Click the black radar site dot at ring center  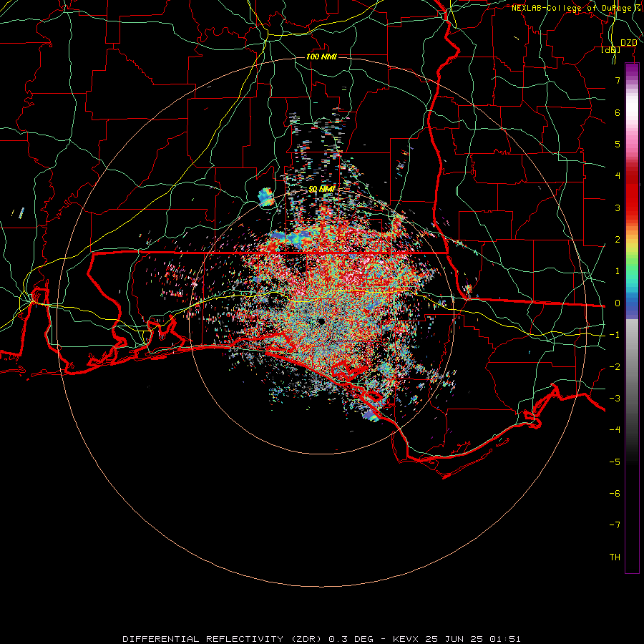tap(321, 321)
